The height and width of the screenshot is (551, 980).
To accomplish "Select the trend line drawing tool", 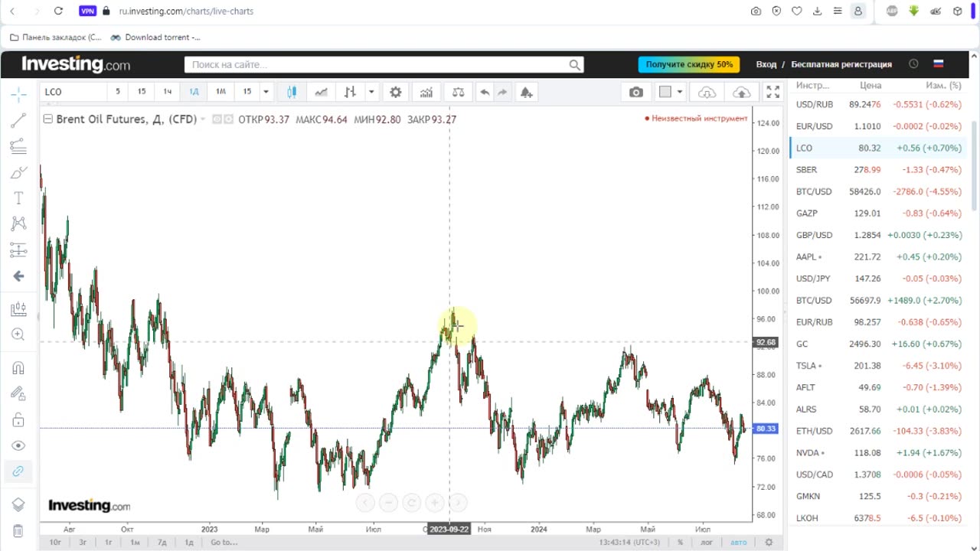I will point(18,120).
